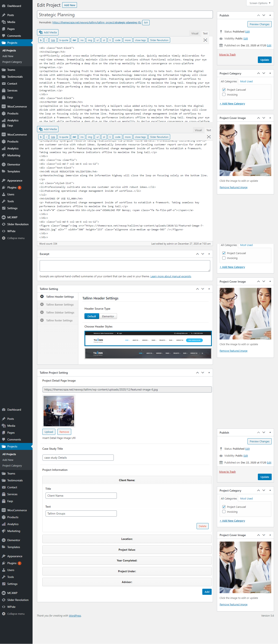The width and height of the screenshot is (278, 644).
Task: Collapse the Tallinn Setting panel using its triangle
Action: coord(209,289)
